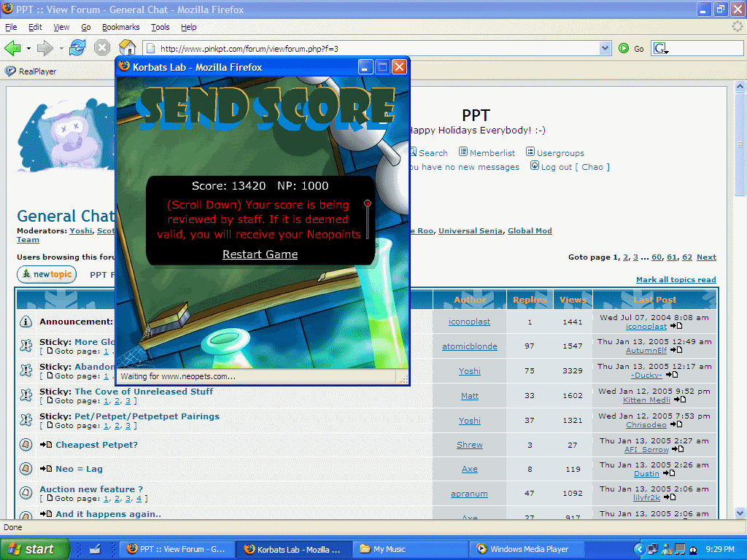Open the Tools menu
The height and width of the screenshot is (560, 747).
pos(160,27)
